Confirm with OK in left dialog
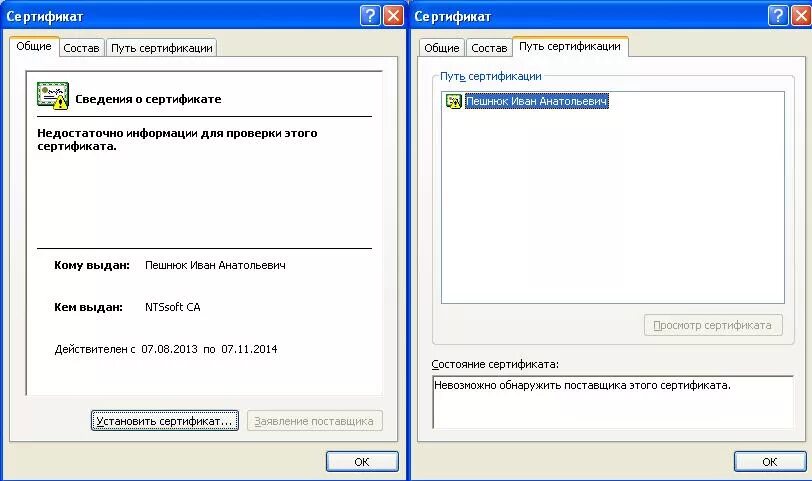 [x=362, y=461]
